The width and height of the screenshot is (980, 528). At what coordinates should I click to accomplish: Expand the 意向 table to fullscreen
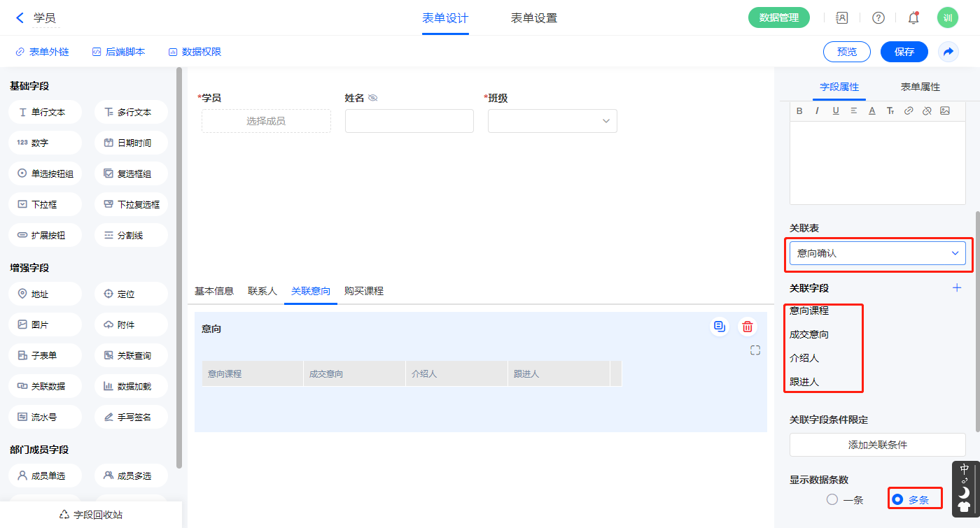[x=755, y=350]
